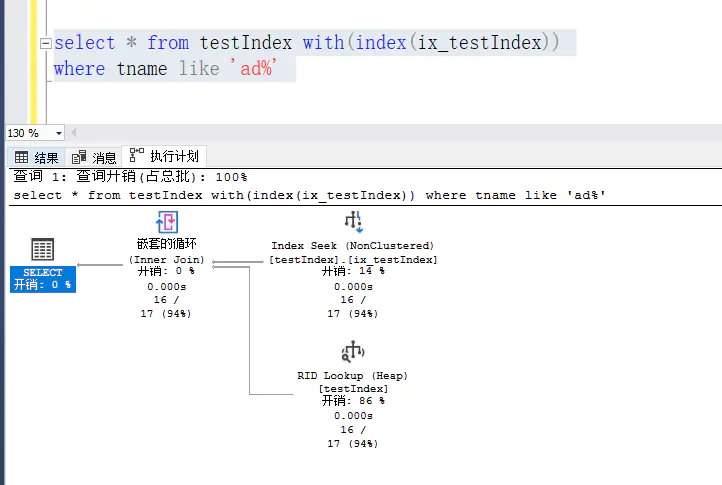The image size is (722, 485).
Task: Click the horizontal scrollbar left arrow
Action: pyautogui.click(x=73, y=134)
